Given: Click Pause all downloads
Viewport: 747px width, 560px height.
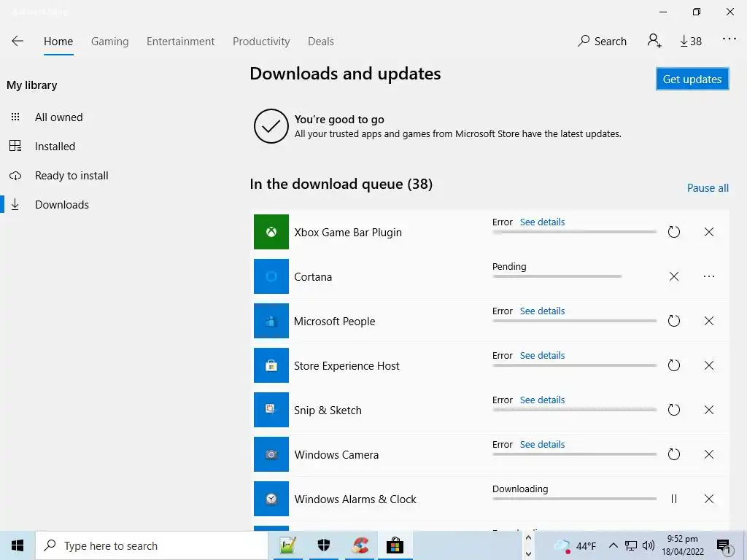Looking at the screenshot, I should 708,188.
